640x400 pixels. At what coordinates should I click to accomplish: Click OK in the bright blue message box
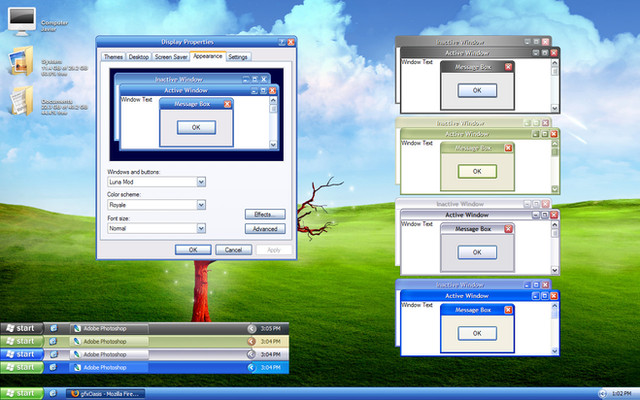[477, 333]
